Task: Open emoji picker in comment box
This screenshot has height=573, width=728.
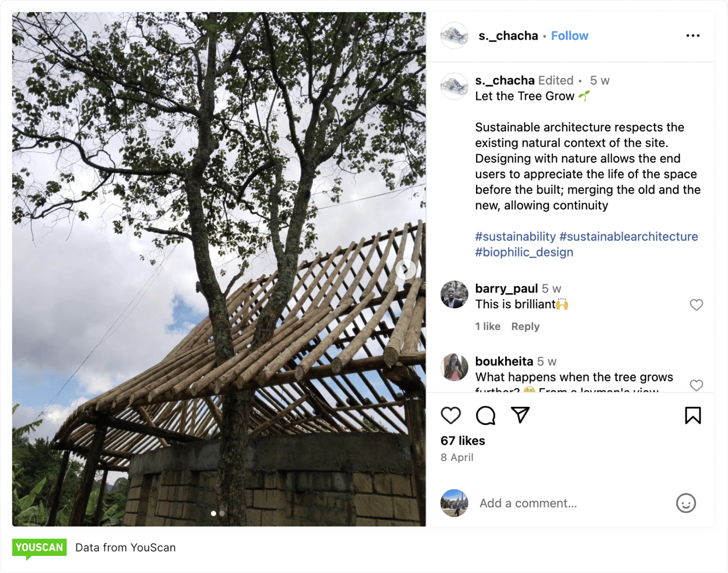Action: tap(685, 503)
